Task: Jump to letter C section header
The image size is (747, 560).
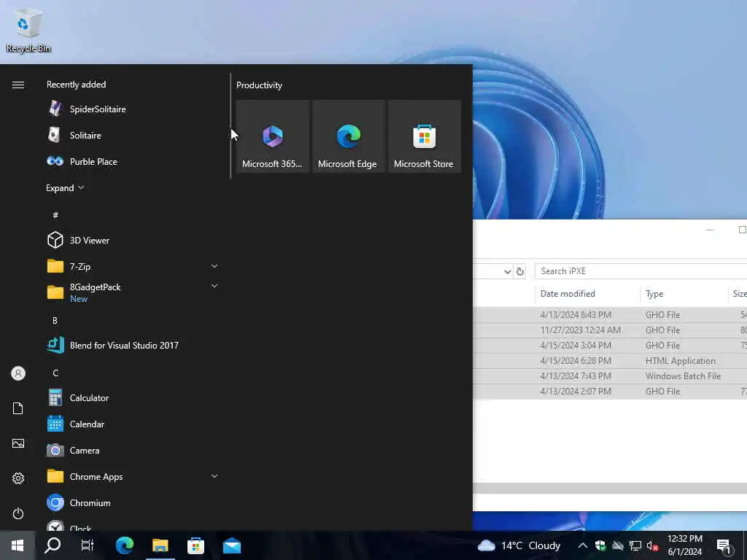Action: pos(55,373)
